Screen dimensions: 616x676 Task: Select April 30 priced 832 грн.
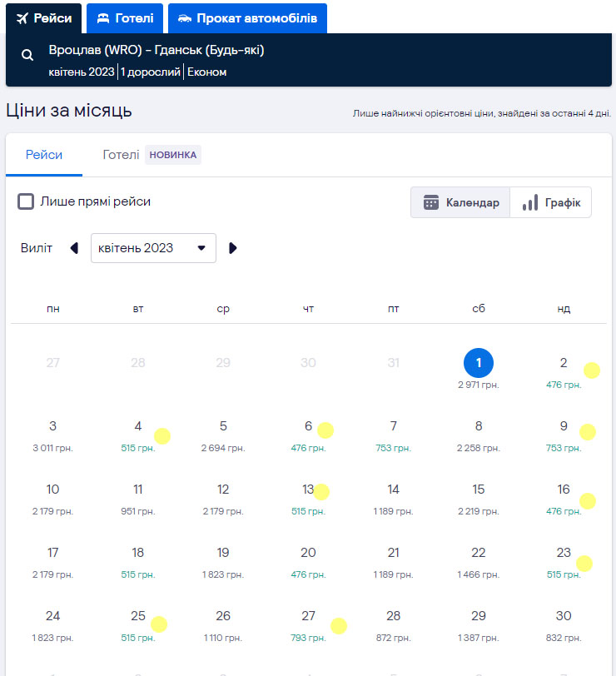coord(564,625)
